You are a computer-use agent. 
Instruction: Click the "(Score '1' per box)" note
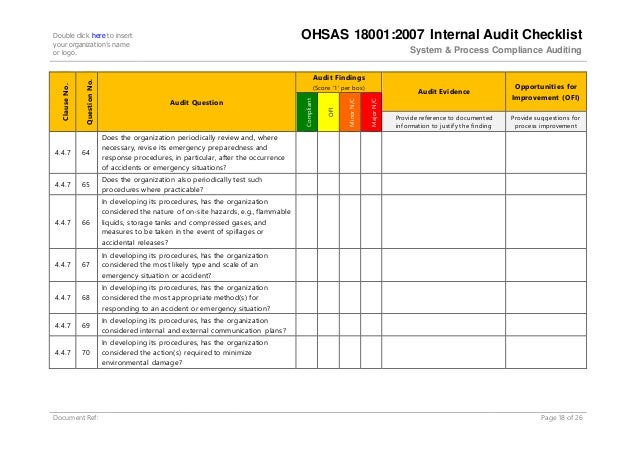tap(339, 88)
